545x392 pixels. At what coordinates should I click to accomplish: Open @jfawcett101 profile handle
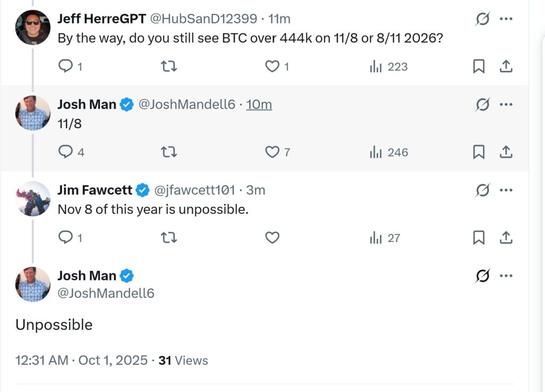(194, 190)
